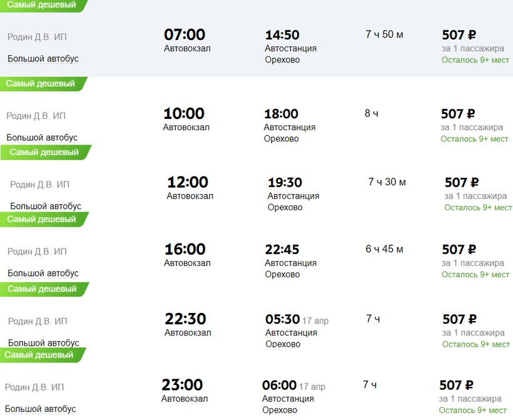Click carrier 'Родин Д.В. ИП' on 12:00 trip
This screenshot has width=513, height=420.
40,185
